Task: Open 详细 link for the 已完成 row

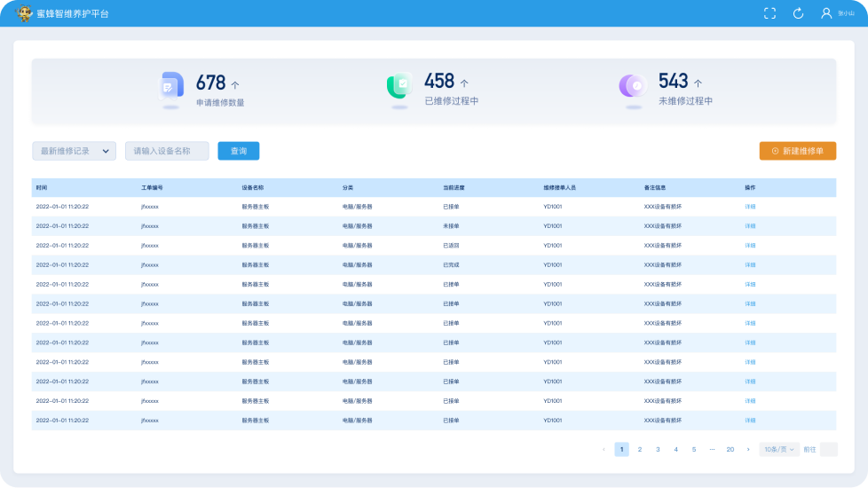Action: coord(750,265)
